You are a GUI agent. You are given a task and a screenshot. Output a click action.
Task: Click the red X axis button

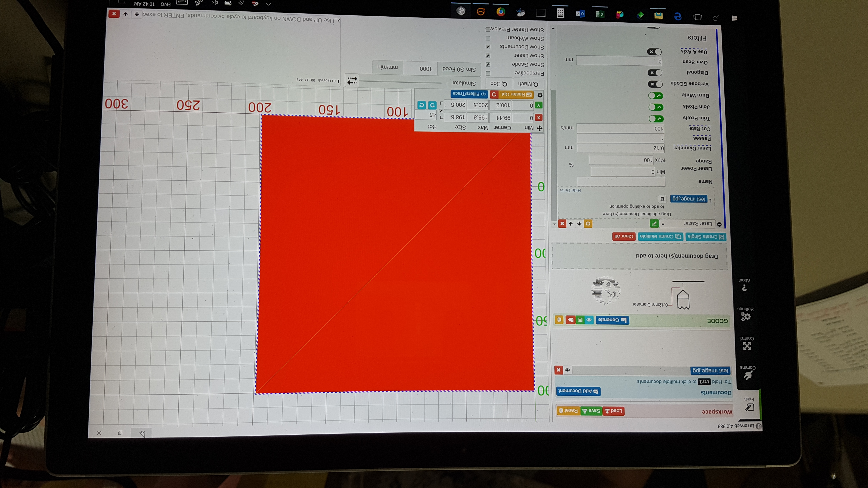539,117
